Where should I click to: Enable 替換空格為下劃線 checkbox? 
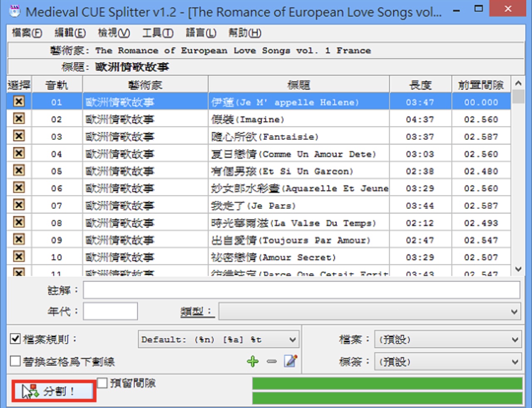[x=15, y=361]
